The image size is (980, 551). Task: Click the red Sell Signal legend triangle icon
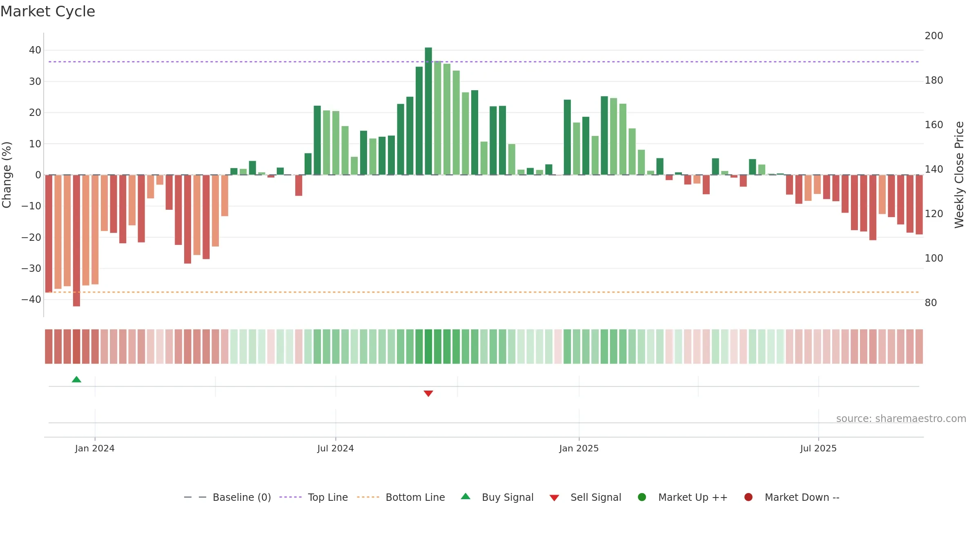tap(554, 498)
